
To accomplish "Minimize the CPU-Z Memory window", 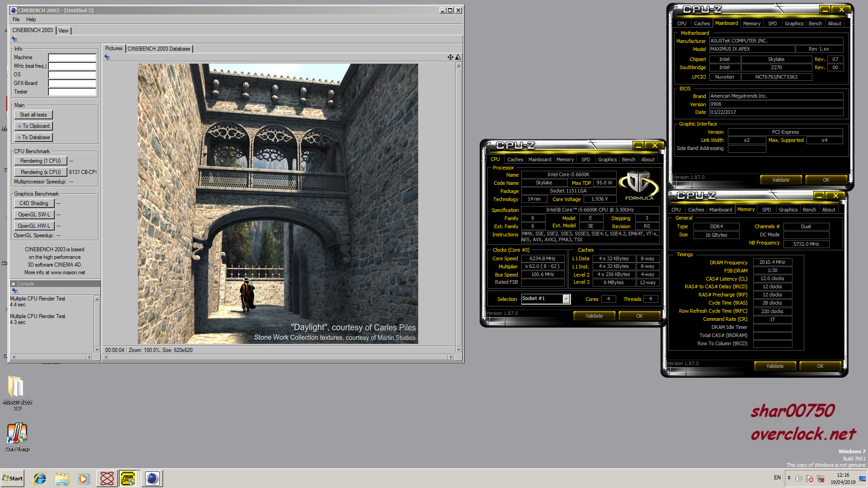I will [x=819, y=196].
